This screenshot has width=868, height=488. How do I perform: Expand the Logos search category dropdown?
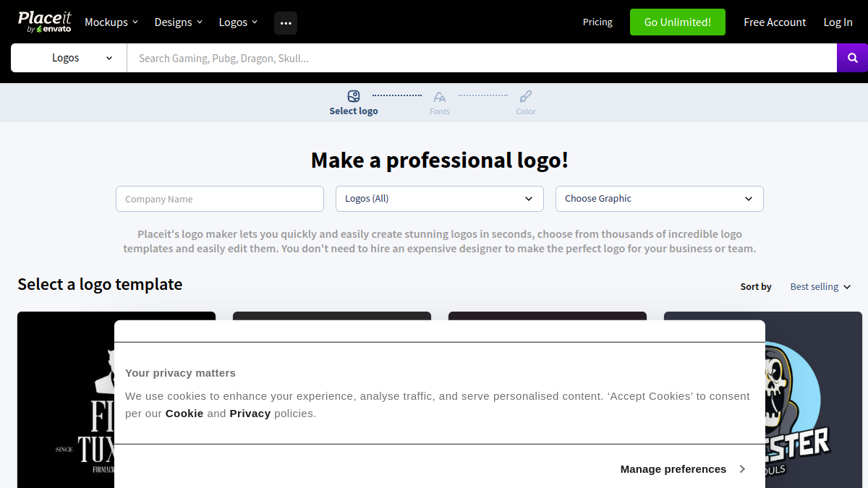69,58
